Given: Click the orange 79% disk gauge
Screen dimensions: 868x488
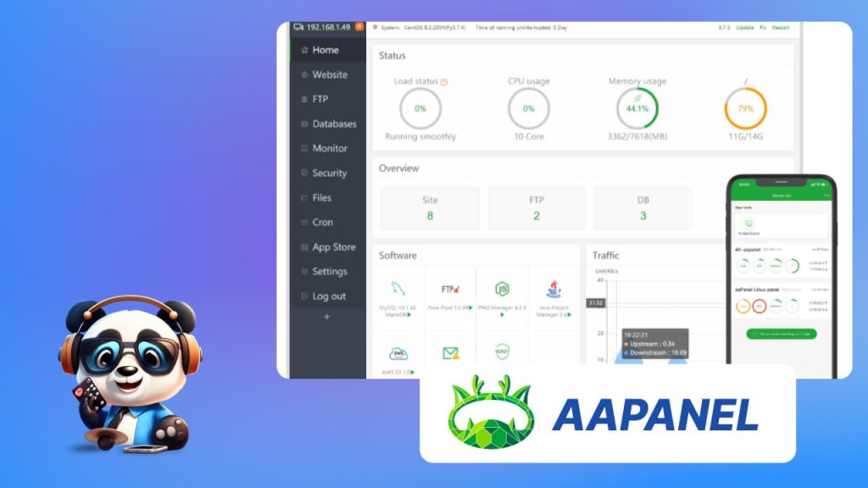Looking at the screenshot, I should 746,108.
